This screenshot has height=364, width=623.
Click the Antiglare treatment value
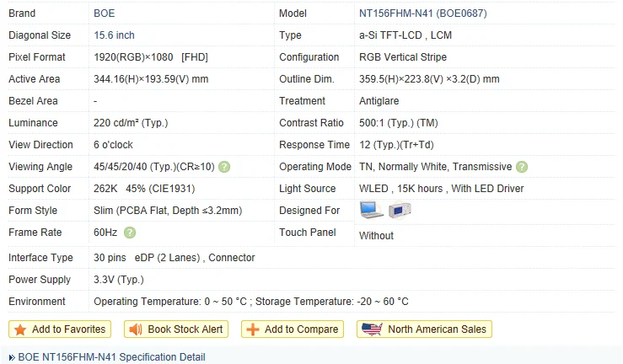pyautogui.click(x=379, y=101)
